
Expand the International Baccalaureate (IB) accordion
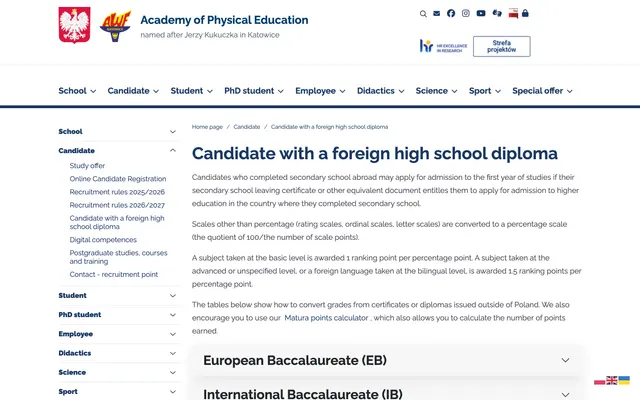[387, 391]
